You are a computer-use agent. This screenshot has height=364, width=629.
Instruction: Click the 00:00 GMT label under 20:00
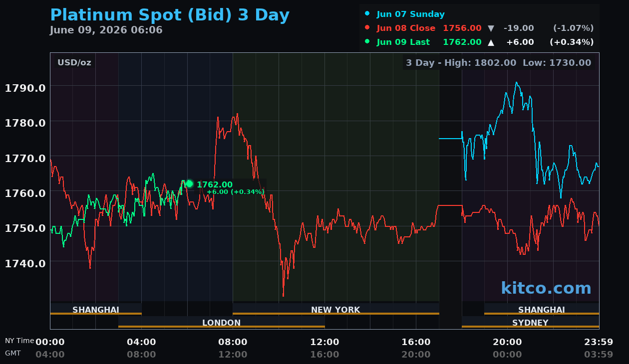tap(507, 355)
